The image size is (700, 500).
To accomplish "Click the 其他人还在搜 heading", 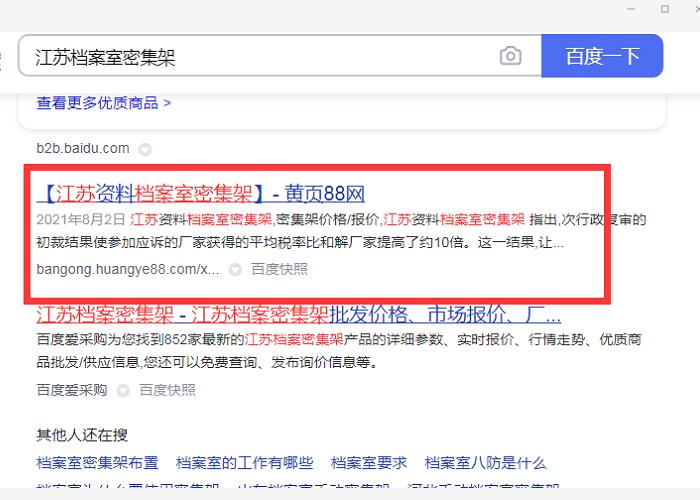I will (x=82, y=435).
